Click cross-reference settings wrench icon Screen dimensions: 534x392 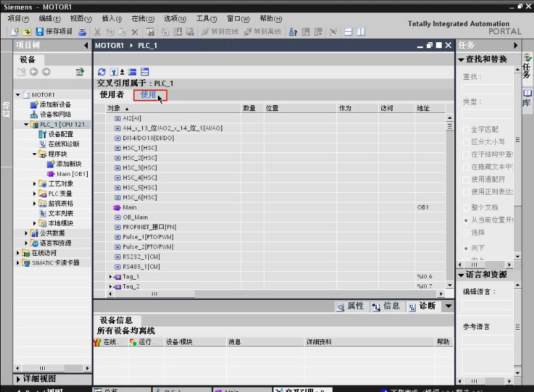114,72
